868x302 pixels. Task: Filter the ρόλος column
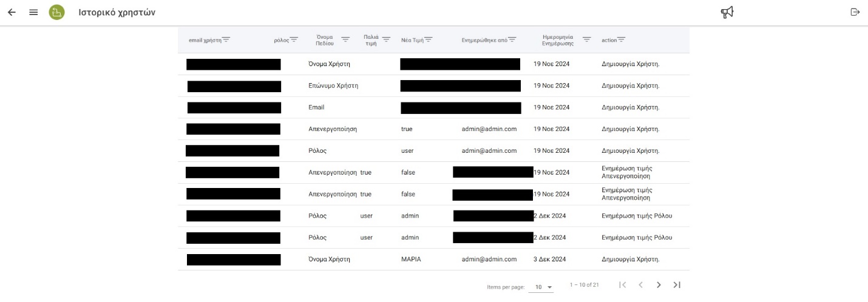point(294,40)
